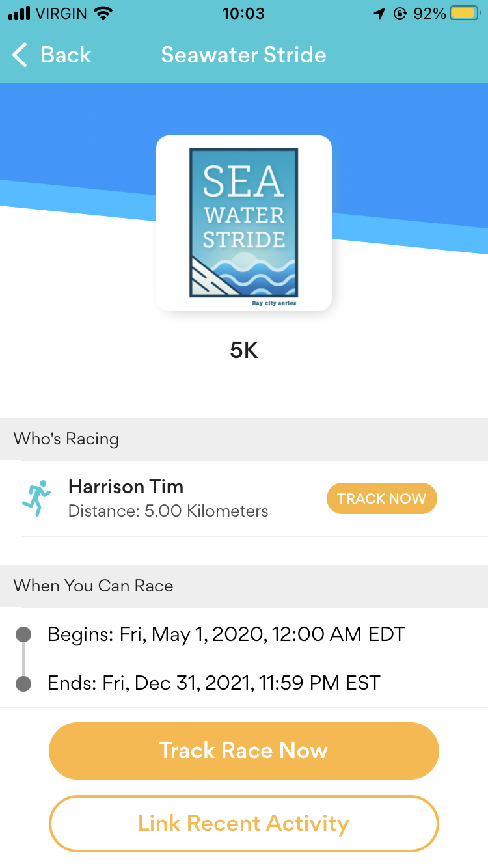The image size is (488, 868).
Task: Tap the 5K race distance label
Action: [x=244, y=351]
